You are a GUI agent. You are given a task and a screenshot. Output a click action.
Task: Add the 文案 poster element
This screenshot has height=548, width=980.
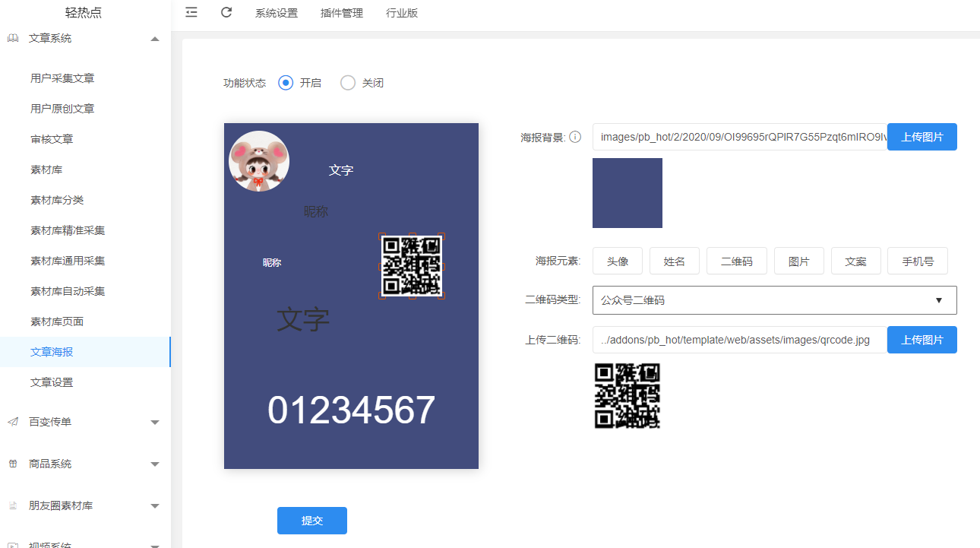tap(855, 261)
